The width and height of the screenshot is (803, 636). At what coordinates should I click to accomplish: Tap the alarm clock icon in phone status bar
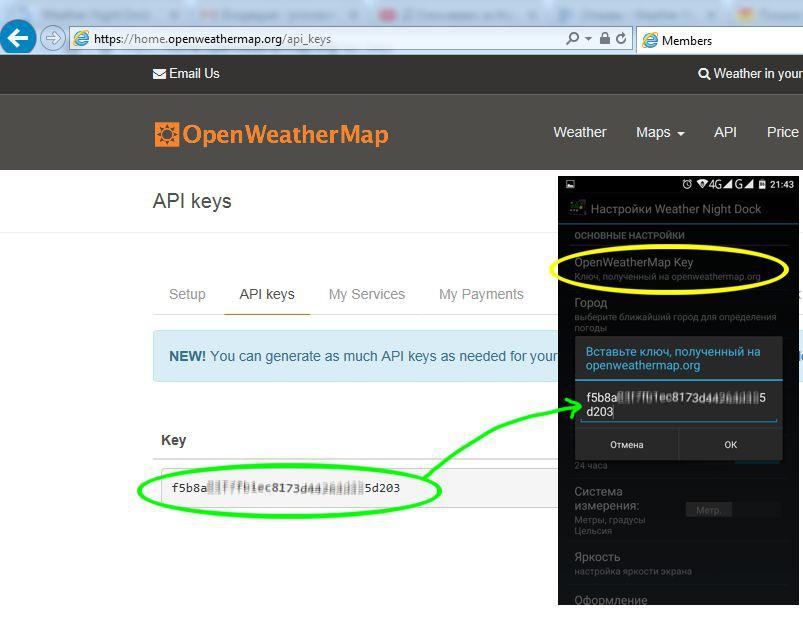pyautogui.click(x=687, y=184)
